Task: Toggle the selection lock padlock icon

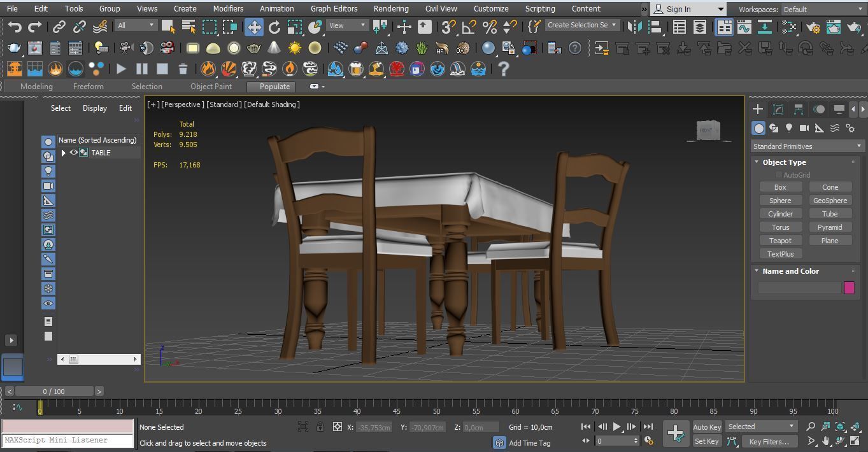Action: click(x=320, y=427)
